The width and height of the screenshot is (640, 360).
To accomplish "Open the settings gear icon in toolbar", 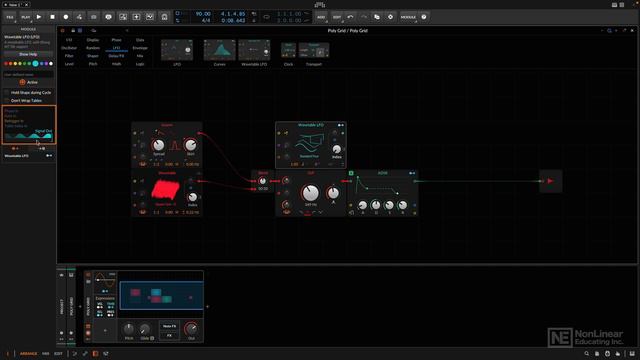I will [x=390, y=17].
